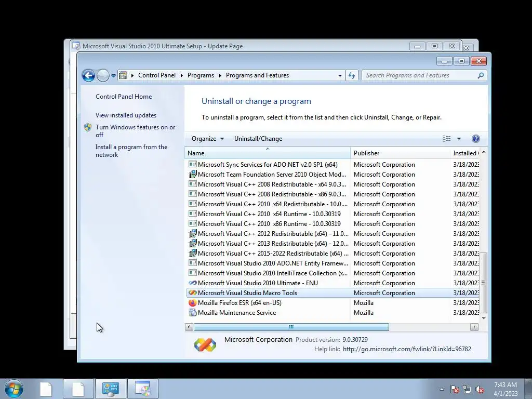Click the vertical scrollbar thumb
This screenshot has width=532, height=399.
[484, 283]
